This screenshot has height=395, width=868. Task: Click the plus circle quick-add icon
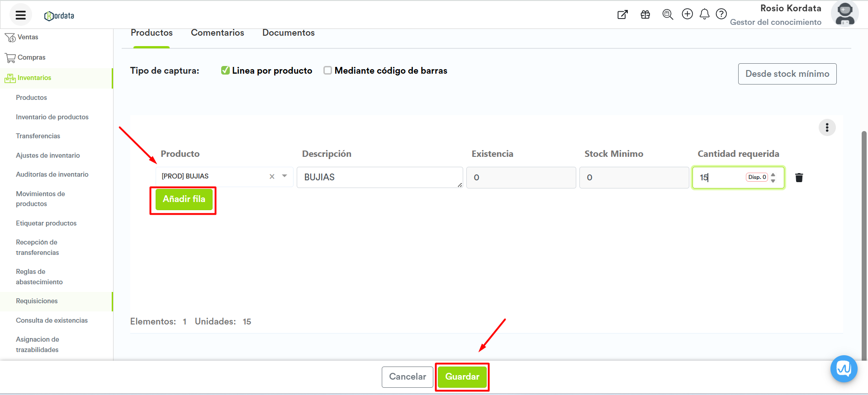click(x=687, y=14)
